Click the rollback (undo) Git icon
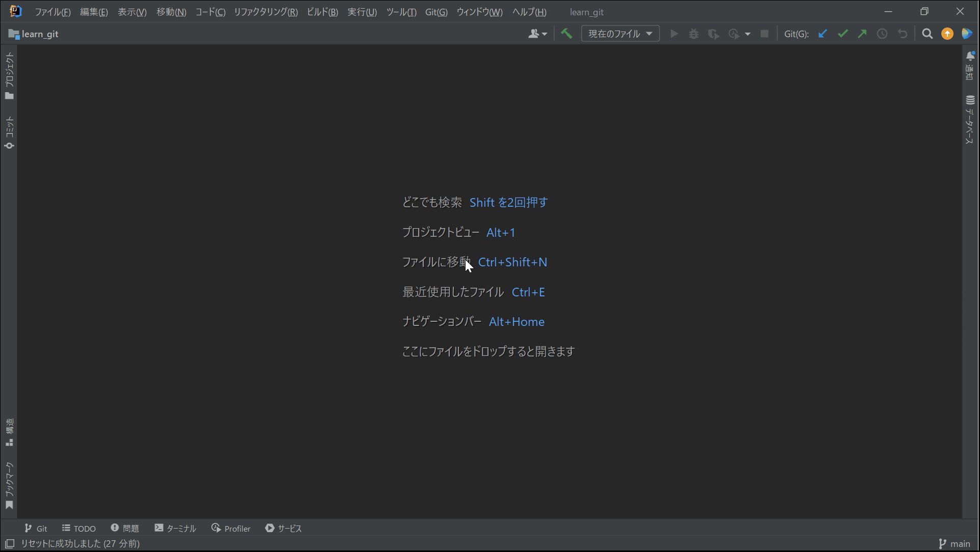This screenshot has height=552, width=980. (x=903, y=34)
